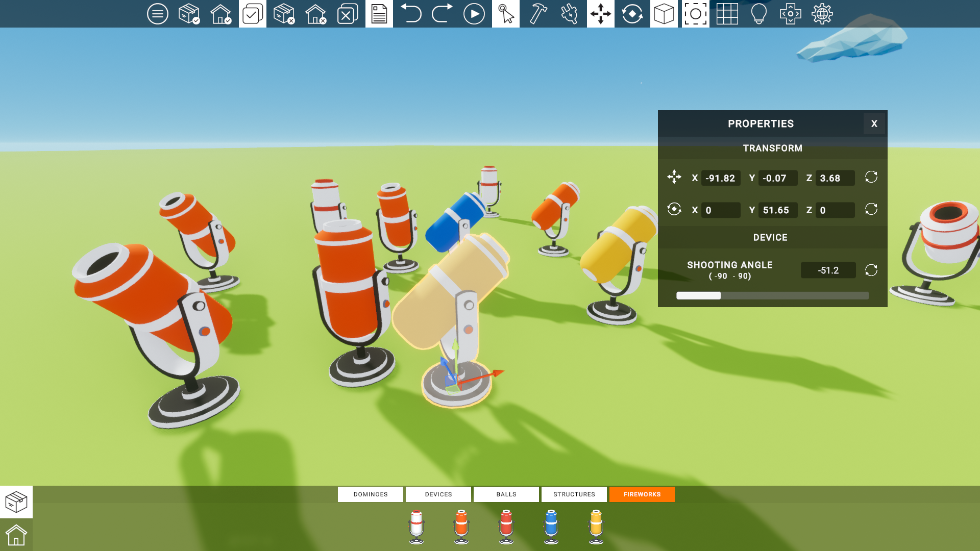Image resolution: width=980 pixels, height=551 pixels.
Task: Adjust the shooting angle slider
Action: [x=772, y=295]
